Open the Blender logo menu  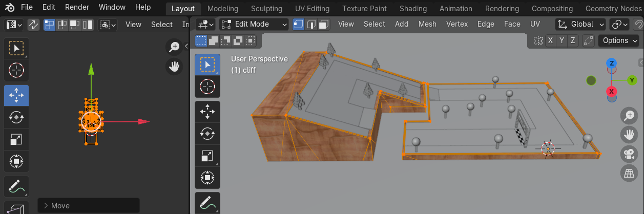(10, 8)
